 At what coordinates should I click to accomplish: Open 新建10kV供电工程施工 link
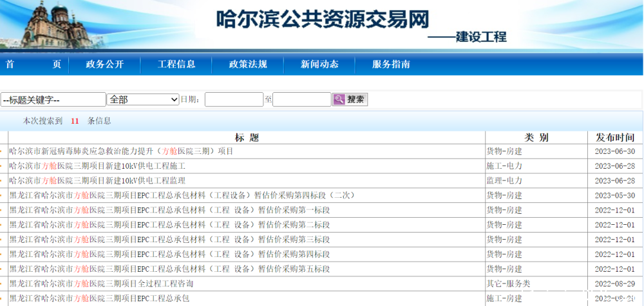point(97,166)
